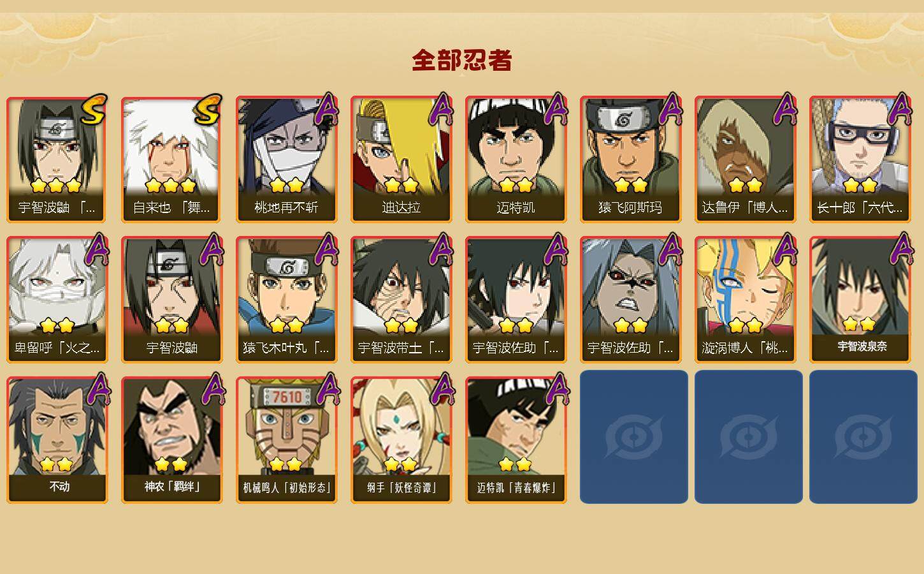This screenshot has height=574, width=924.
Task: Select the 达鲁伊 ninja card
Action: click(x=745, y=159)
